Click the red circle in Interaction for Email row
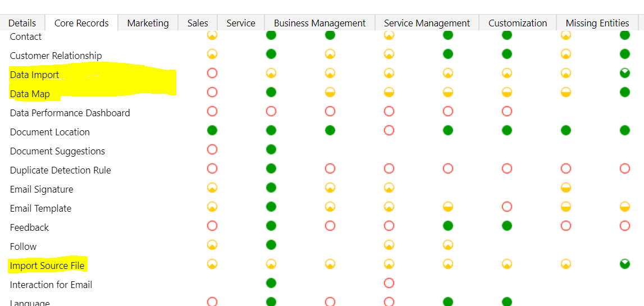The image size is (644, 306). pos(389,282)
